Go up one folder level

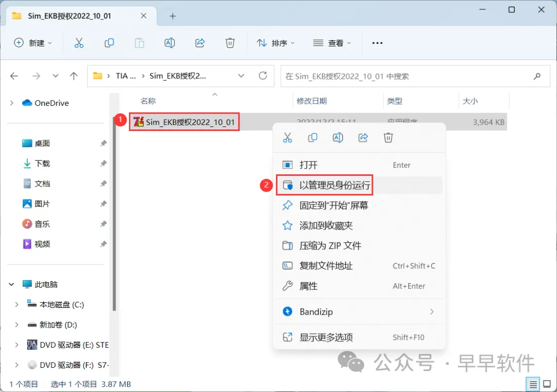(x=74, y=76)
